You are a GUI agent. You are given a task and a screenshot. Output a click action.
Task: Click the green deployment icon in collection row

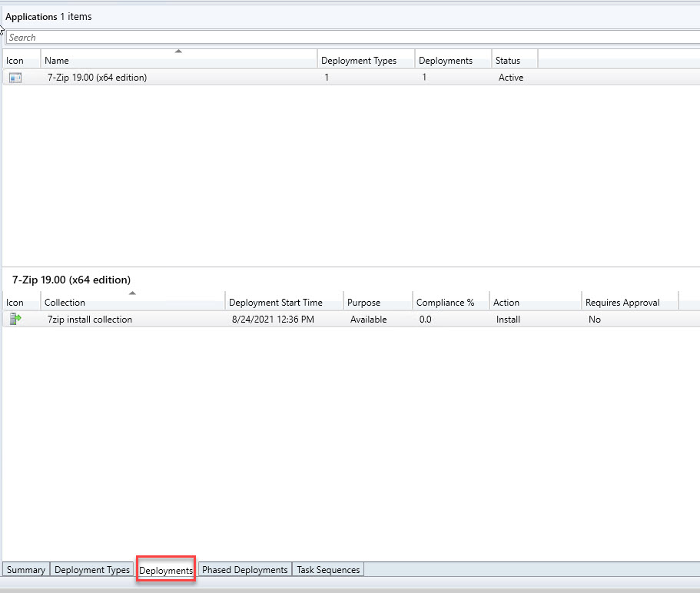coord(15,320)
